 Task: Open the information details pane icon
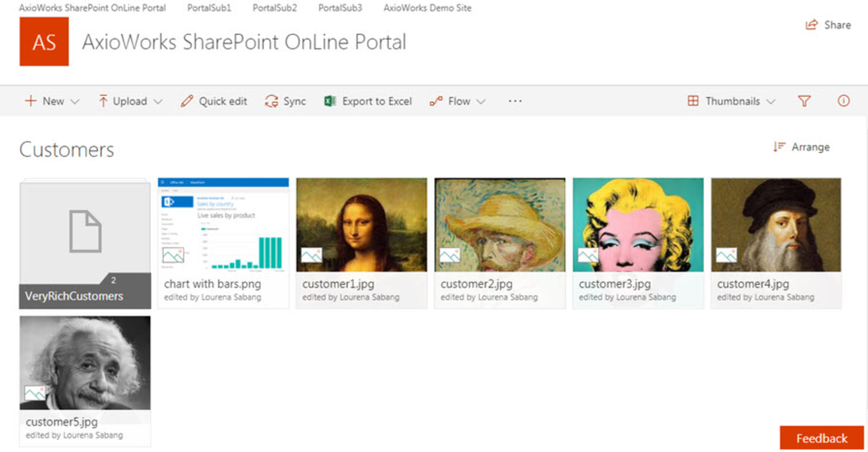(843, 101)
